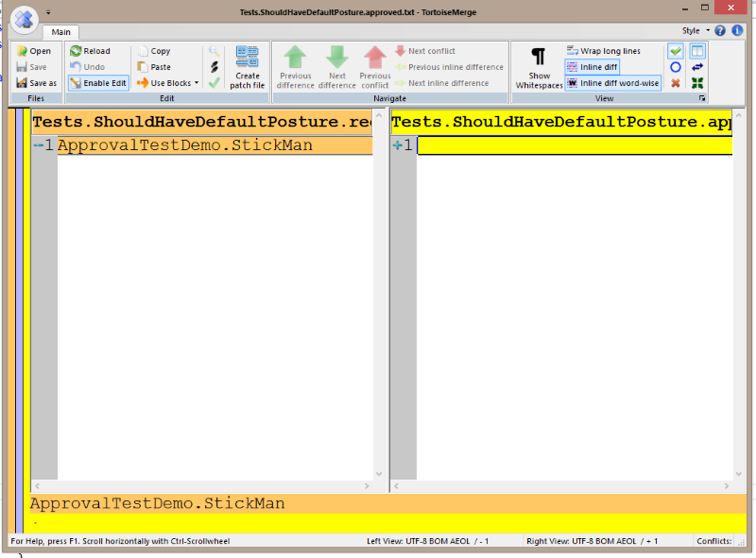The width and height of the screenshot is (756, 558).
Task: Jump to the Next difference
Action: pos(336,68)
